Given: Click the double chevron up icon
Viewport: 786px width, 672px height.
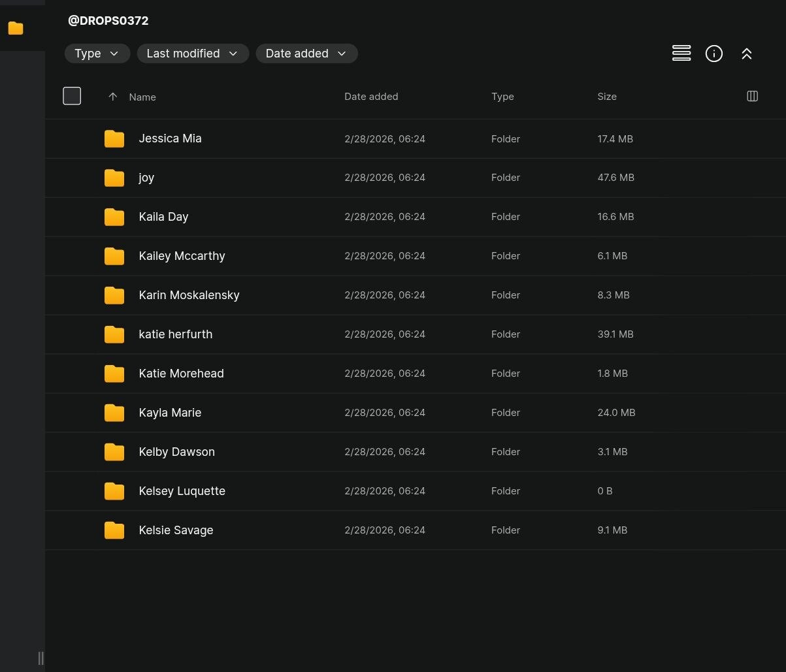Looking at the screenshot, I should pyautogui.click(x=747, y=54).
